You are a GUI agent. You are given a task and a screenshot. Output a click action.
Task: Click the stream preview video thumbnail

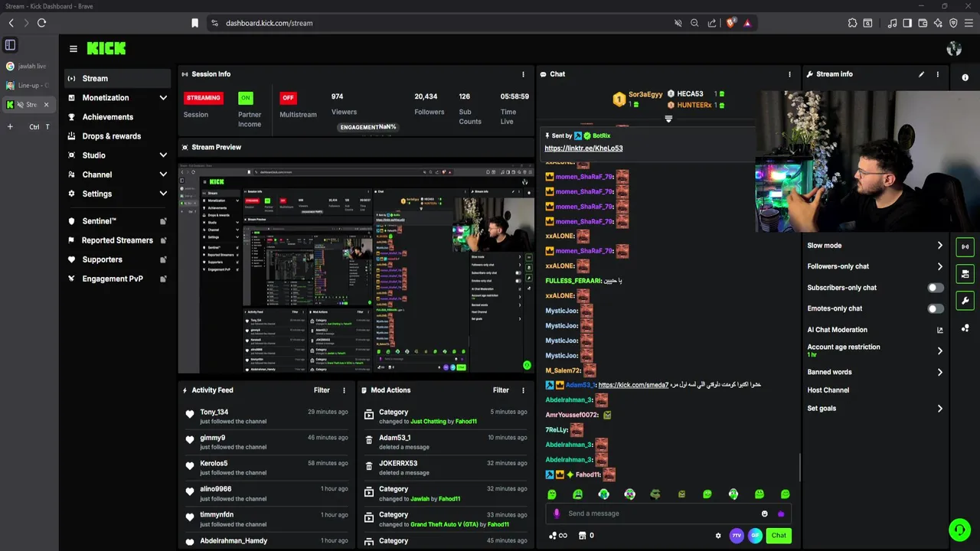(356, 268)
